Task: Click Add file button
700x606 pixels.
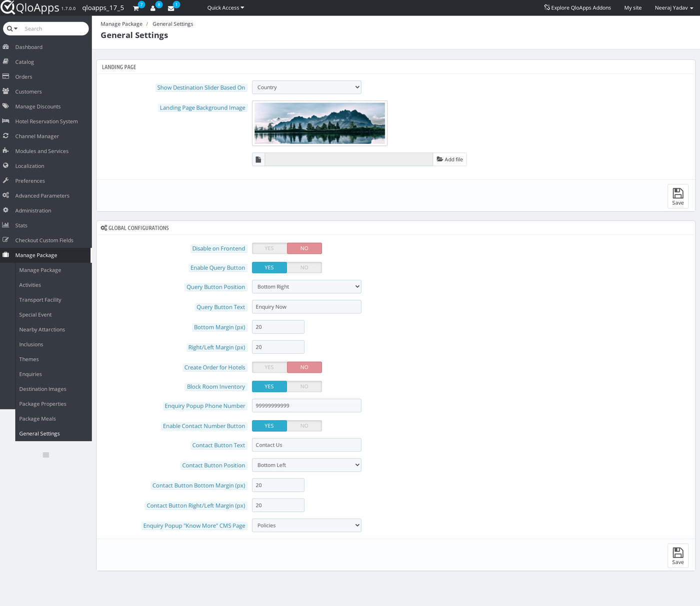Action: (x=450, y=159)
